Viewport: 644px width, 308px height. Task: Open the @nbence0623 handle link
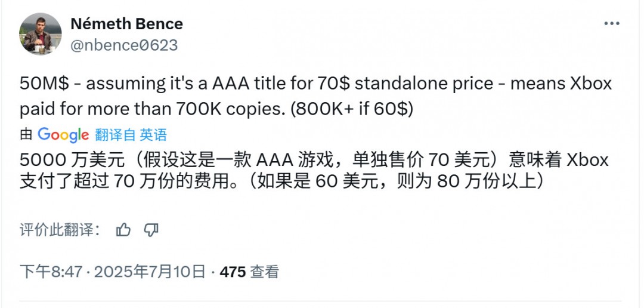pos(124,45)
